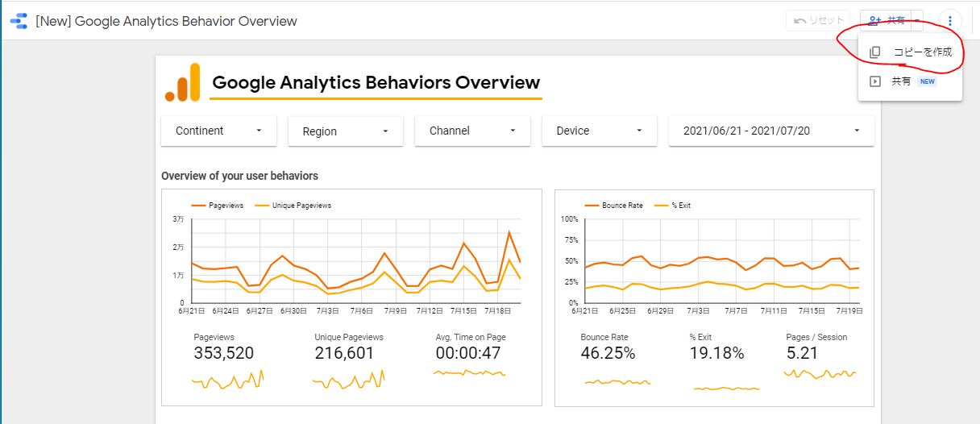Open the date range picker 2021/06/21 - 2021/07/20

tap(771, 131)
